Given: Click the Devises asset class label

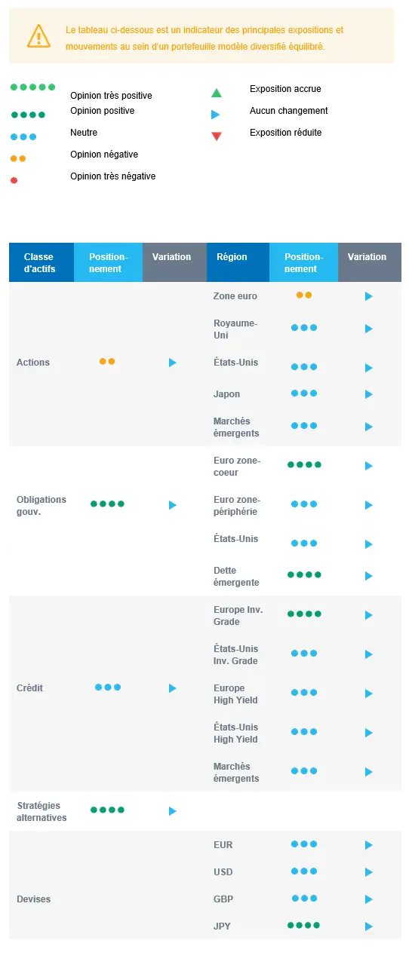Looking at the screenshot, I should [34, 899].
